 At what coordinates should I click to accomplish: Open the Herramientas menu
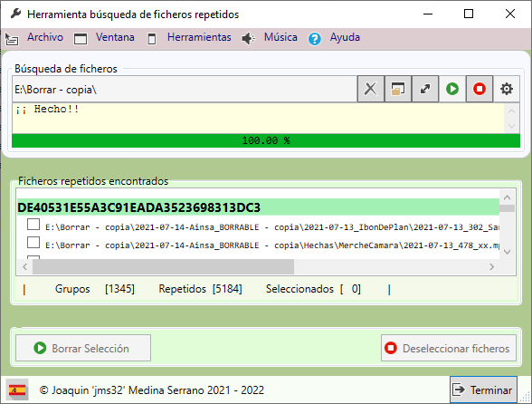point(199,37)
